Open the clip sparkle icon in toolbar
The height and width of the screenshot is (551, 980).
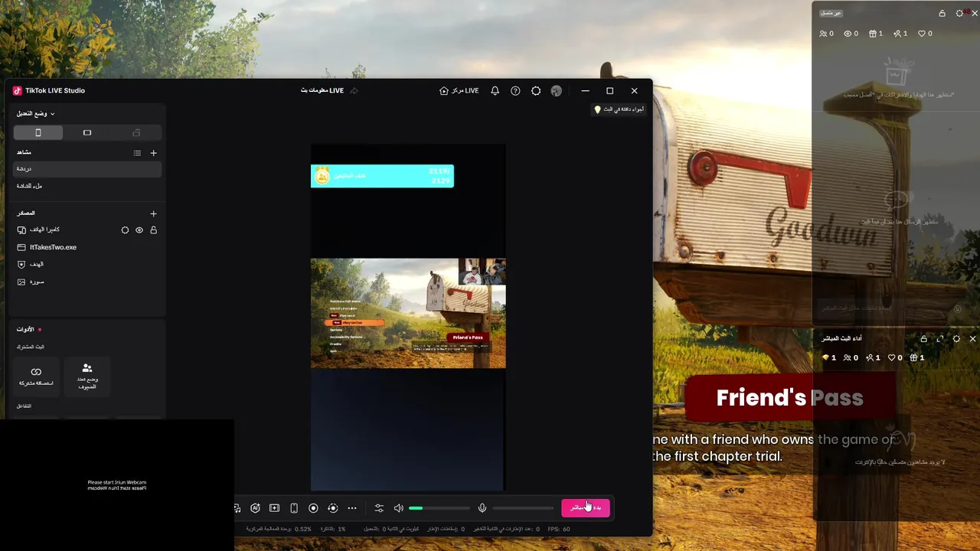(x=274, y=508)
